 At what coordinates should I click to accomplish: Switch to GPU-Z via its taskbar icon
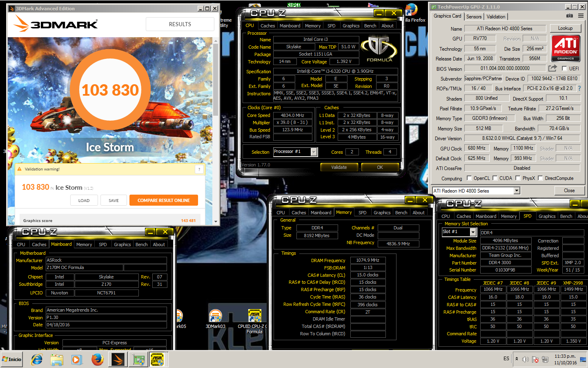[138, 359]
